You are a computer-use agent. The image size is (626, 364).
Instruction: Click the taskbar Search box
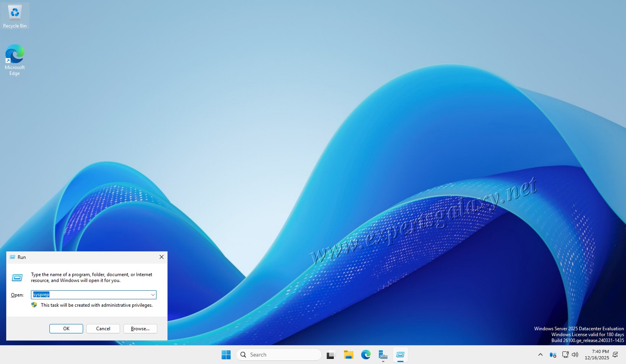278,355
